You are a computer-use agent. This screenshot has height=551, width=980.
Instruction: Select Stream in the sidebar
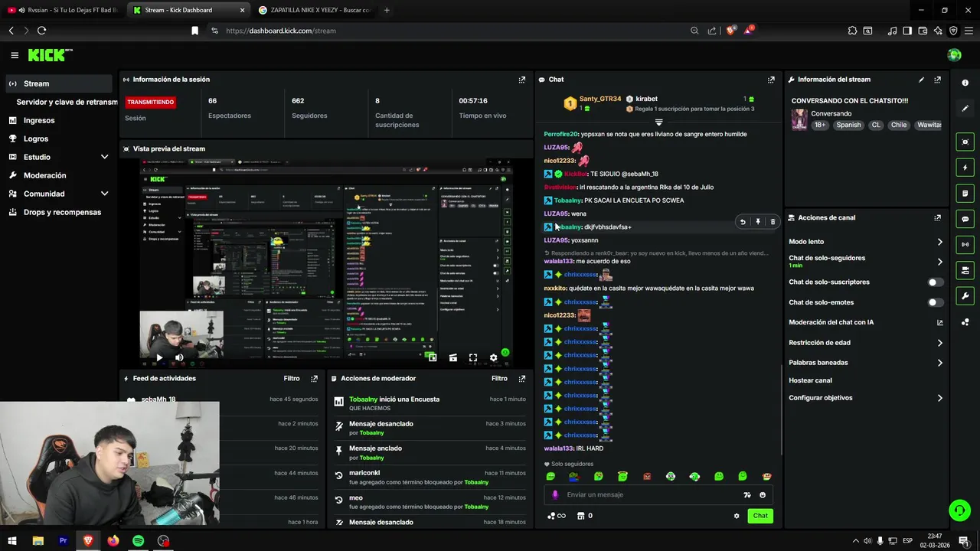coord(58,83)
